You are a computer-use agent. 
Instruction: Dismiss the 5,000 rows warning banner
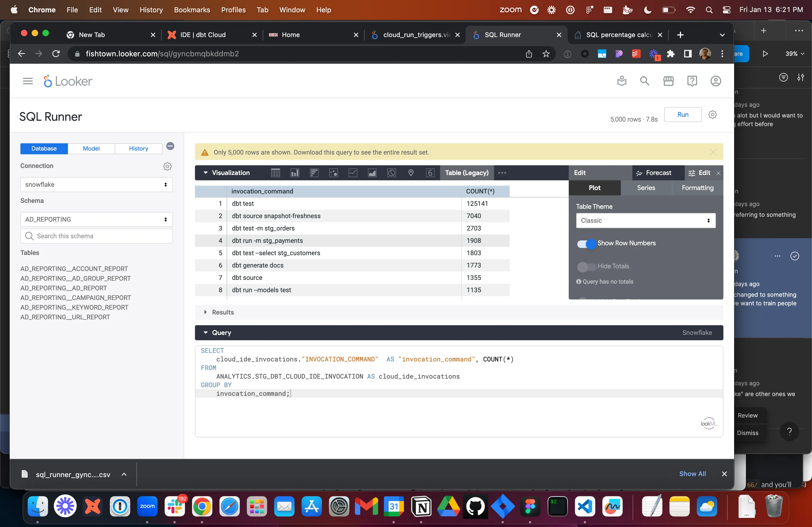pyautogui.click(x=713, y=152)
